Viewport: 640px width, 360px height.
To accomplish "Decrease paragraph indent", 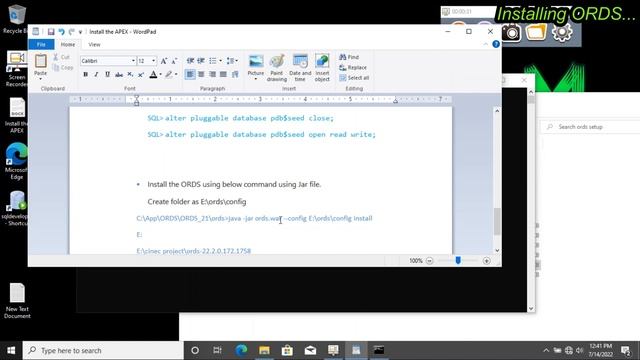I will pyautogui.click(x=190, y=61).
